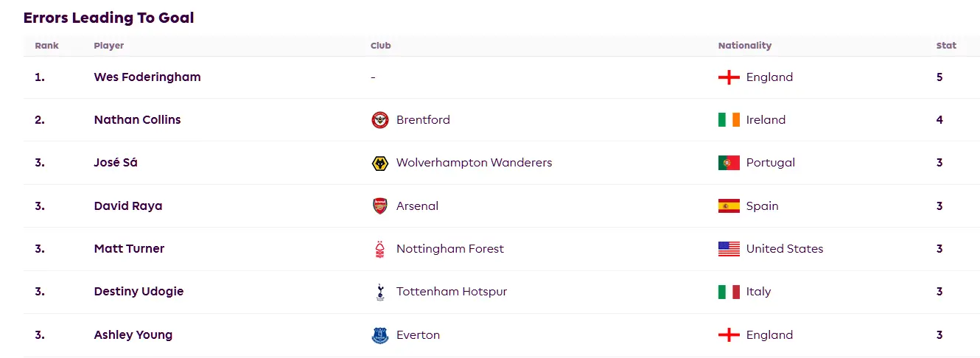This screenshot has height=358, width=980.
Task: Click the Wolverhampton Wanderers wolf crest
Action: [380, 163]
